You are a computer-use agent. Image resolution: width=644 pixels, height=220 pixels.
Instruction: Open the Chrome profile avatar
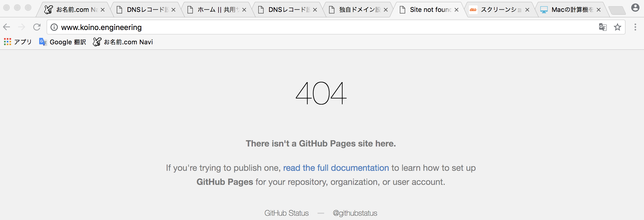point(635,8)
